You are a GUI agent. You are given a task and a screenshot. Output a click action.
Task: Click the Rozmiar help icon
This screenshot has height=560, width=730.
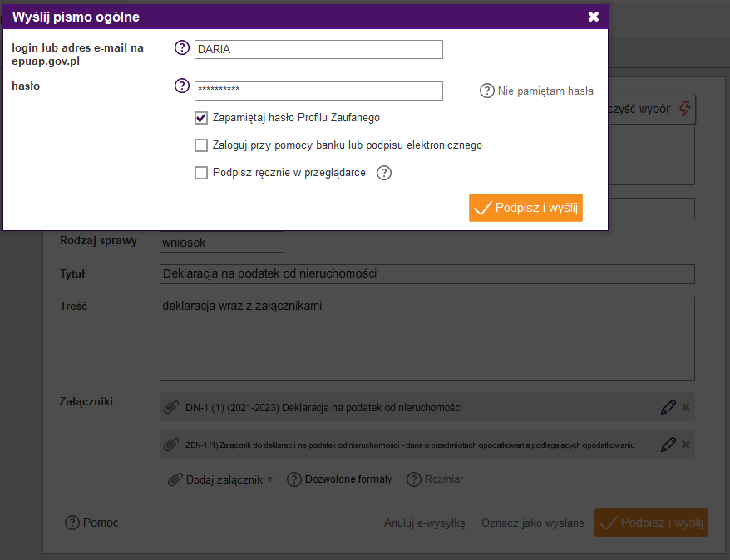point(414,479)
